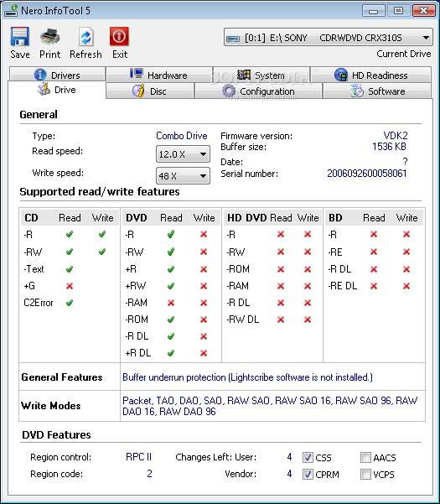
Task: Click the DVD +R DL write red cross
Action: [204, 353]
